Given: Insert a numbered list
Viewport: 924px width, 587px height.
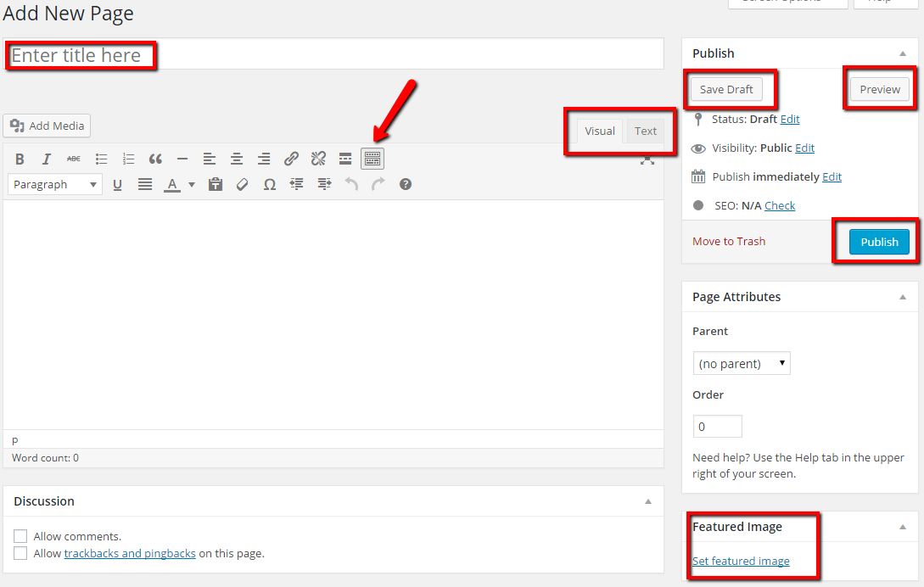Looking at the screenshot, I should (128, 159).
